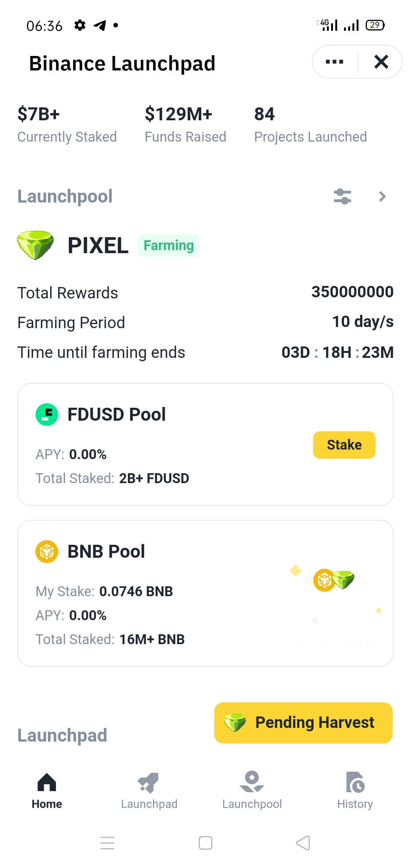Stake in the FDUSD Pool
Image resolution: width=411 pixels, height=868 pixels.
344,445
